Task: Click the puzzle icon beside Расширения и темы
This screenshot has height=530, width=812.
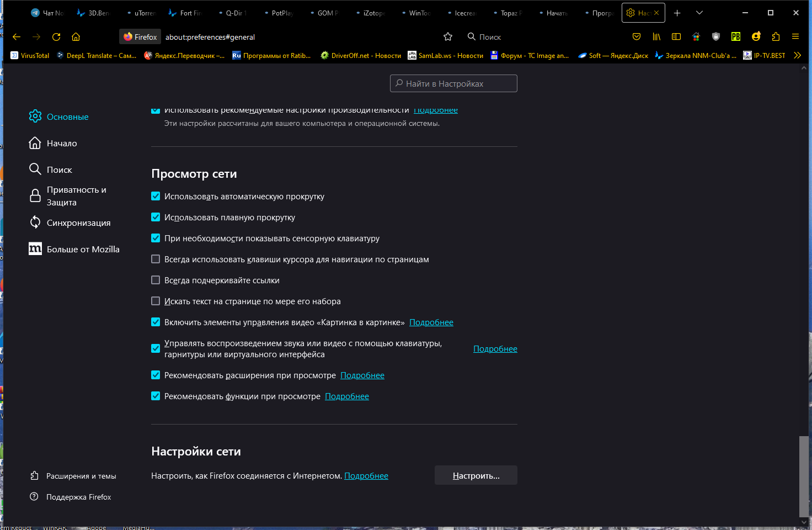Action: click(x=34, y=475)
